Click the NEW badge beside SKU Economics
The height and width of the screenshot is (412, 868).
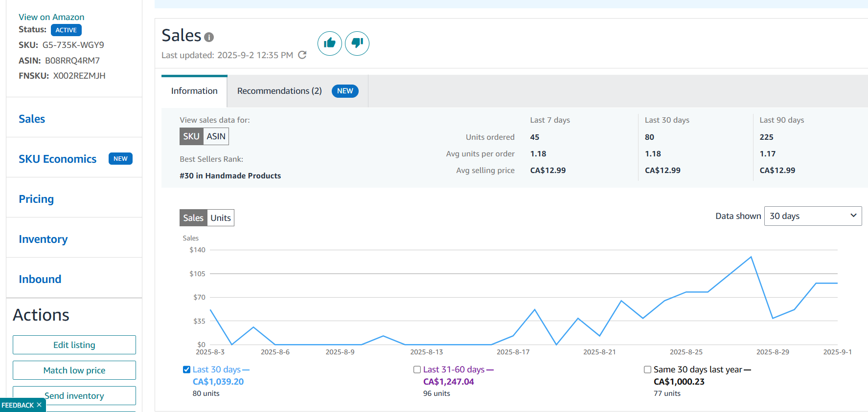click(120, 159)
